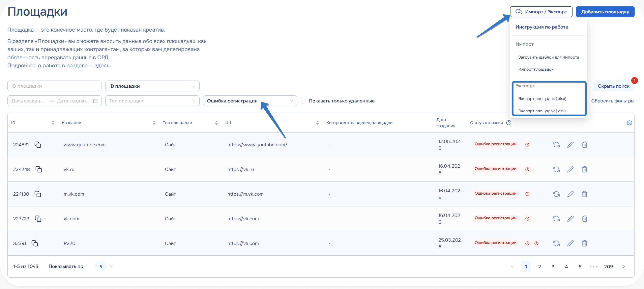Screen dimensions: 644x289
Task: Open the Тип площадки filter dropdown
Action: (x=152, y=101)
